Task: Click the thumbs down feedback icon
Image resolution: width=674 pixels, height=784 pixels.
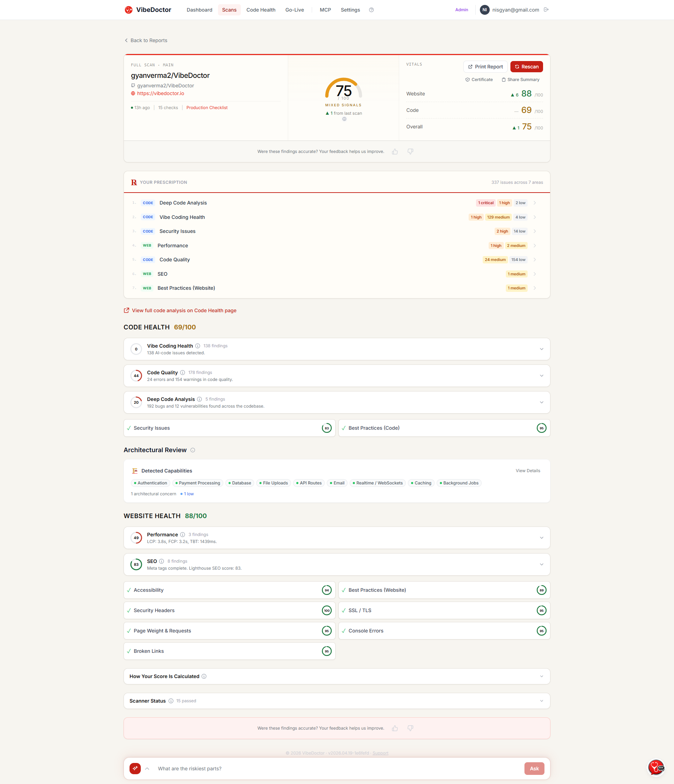Action: (410, 151)
